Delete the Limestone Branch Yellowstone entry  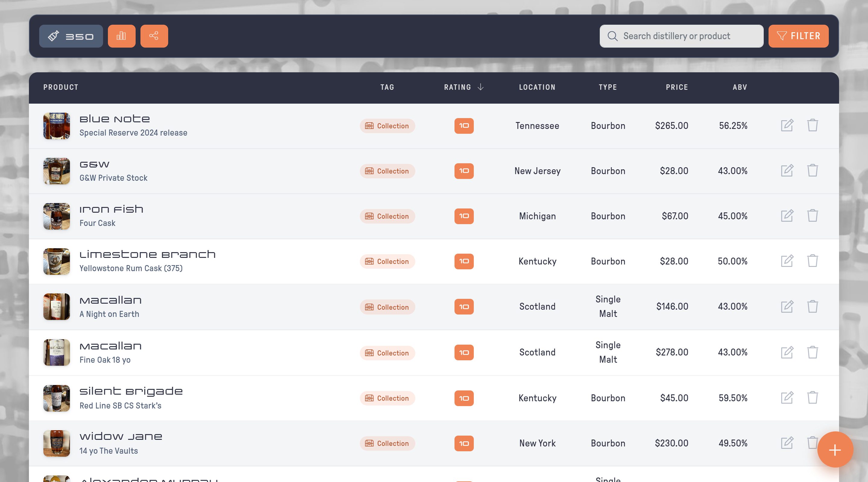pos(813,261)
